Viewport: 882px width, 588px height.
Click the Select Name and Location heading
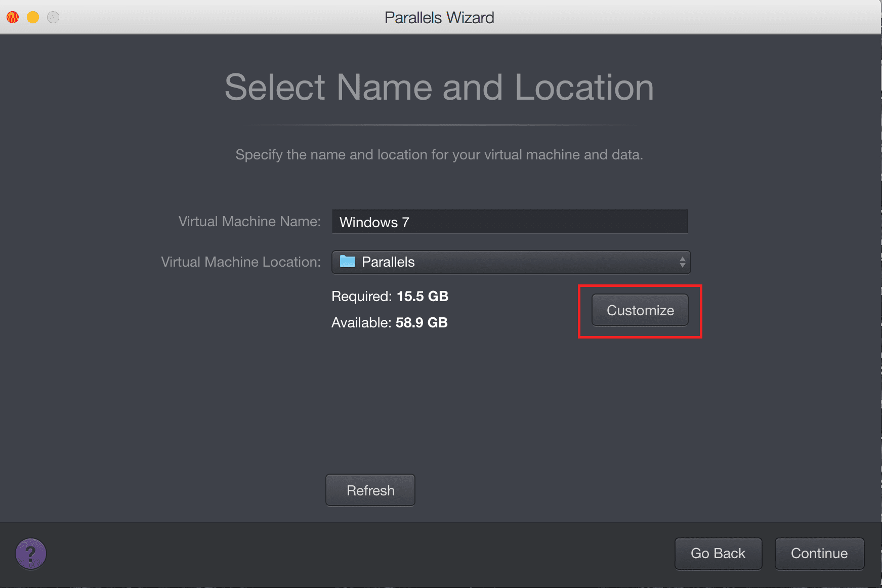tap(439, 87)
